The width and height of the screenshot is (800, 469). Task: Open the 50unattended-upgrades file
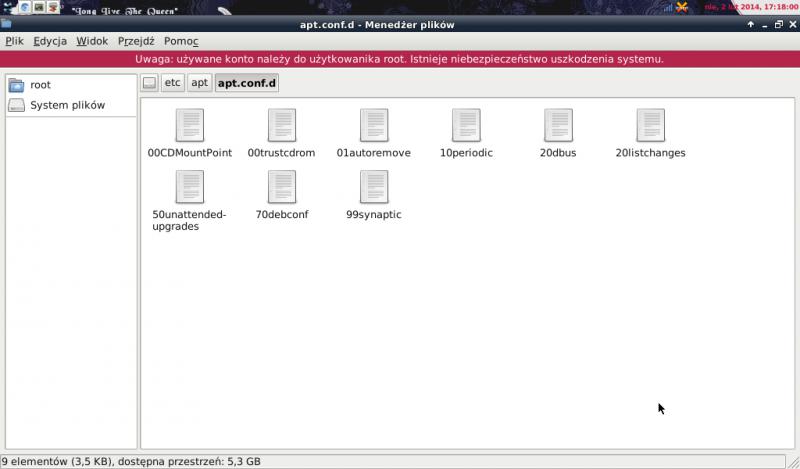189,187
